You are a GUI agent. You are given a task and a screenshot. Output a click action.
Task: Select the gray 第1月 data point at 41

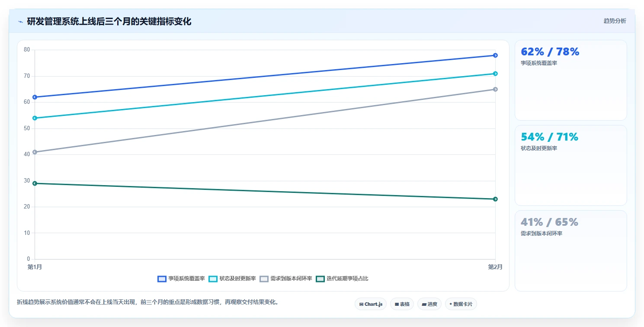(35, 152)
